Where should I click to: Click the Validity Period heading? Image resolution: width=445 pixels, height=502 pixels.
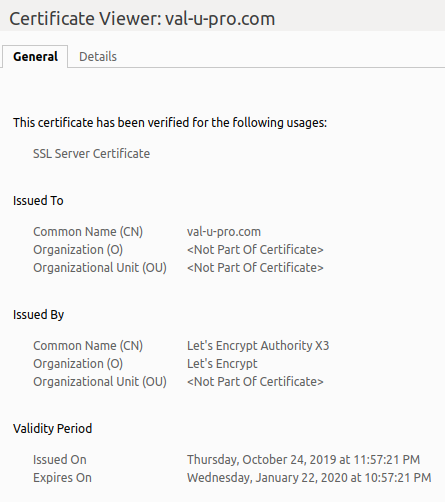click(52, 429)
